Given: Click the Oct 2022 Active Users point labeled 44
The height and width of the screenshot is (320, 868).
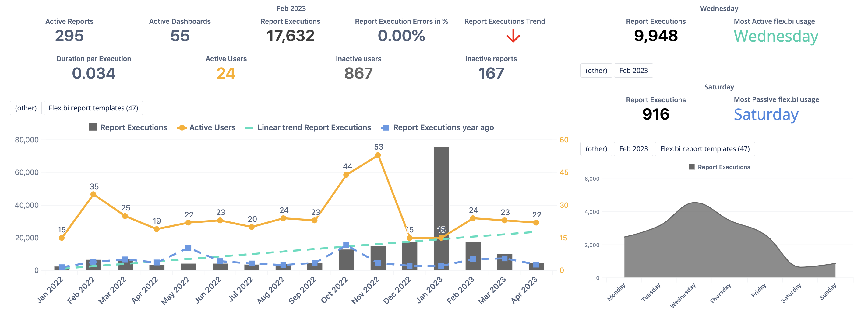Looking at the screenshot, I should tap(346, 175).
